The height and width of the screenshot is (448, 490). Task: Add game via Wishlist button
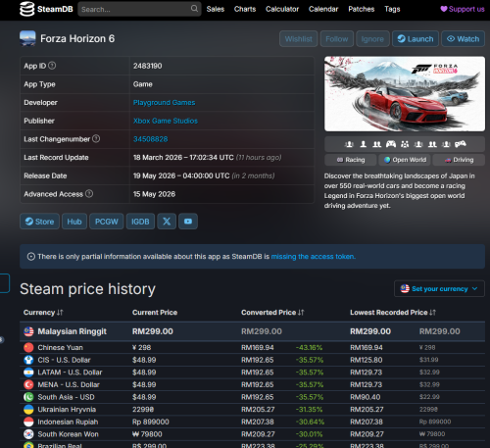[x=299, y=39]
